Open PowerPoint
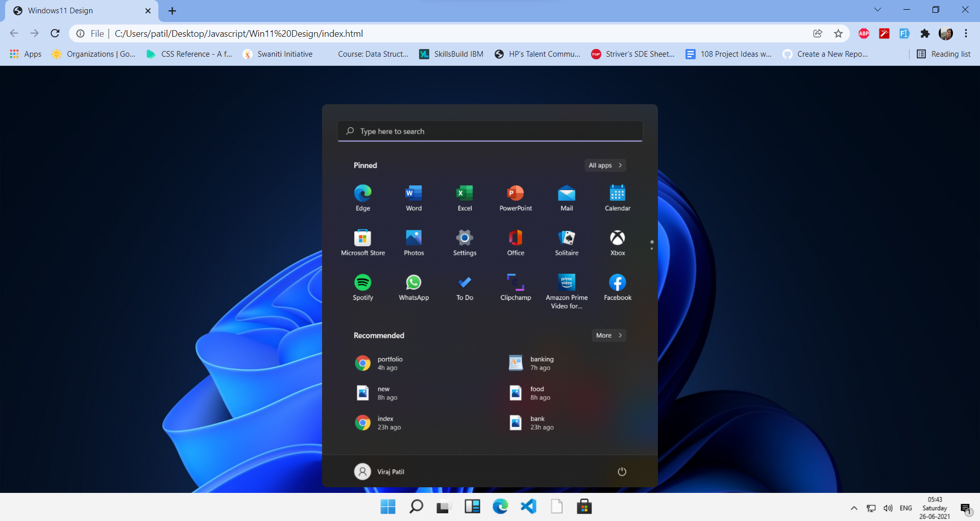980x521 pixels. click(516, 198)
